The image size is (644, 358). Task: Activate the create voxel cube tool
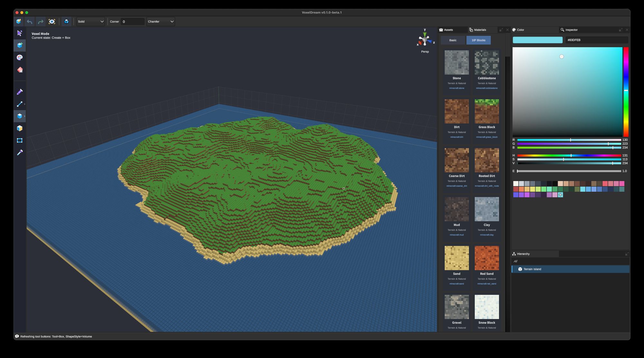(x=20, y=45)
